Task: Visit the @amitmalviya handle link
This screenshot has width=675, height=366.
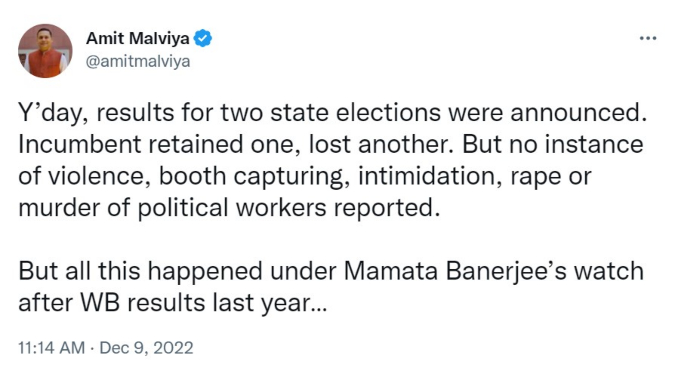Action: pyautogui.click(x=138, y=62)
